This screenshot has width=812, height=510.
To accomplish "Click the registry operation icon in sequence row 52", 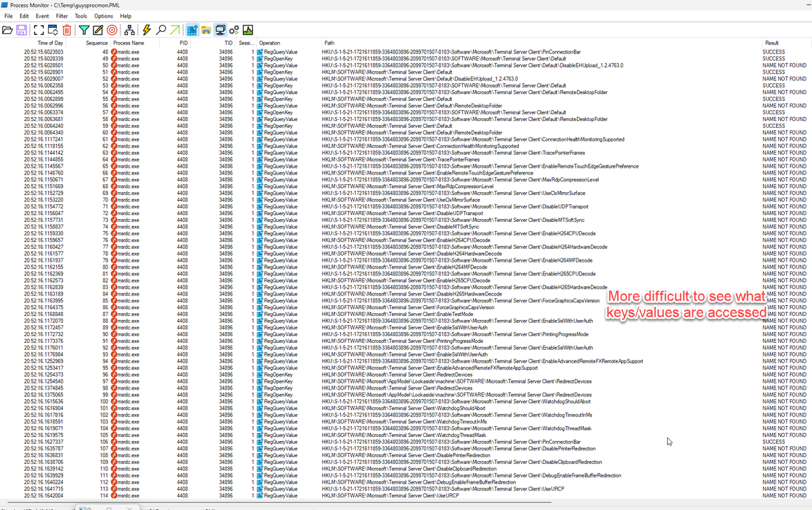I will tap(261, 78).
